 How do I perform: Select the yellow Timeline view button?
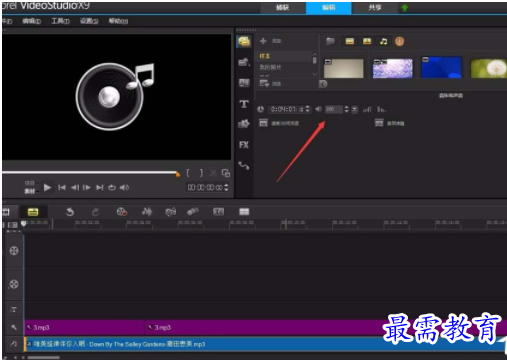click(33, 212)
